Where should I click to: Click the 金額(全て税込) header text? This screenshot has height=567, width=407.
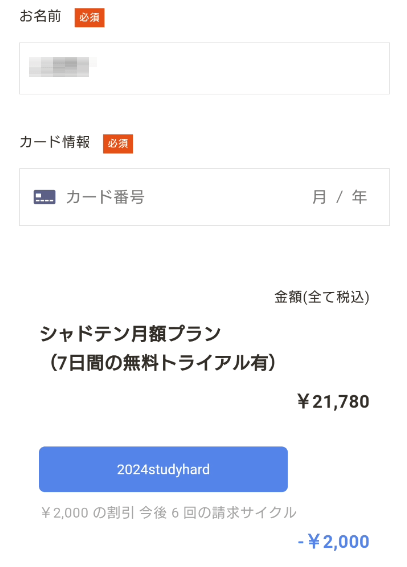pos(322,297)
